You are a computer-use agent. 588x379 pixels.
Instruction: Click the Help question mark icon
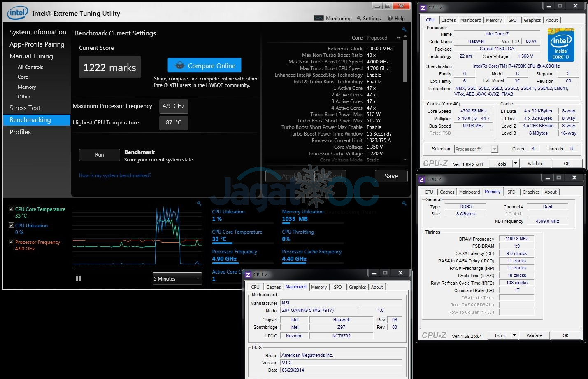(390, 18)
